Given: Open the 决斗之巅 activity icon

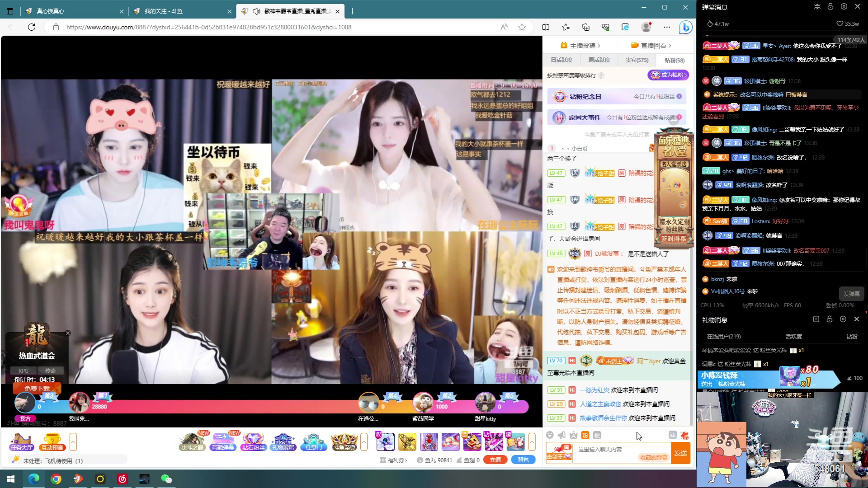Looking at the screenshot, I should [x=193, y=441].
